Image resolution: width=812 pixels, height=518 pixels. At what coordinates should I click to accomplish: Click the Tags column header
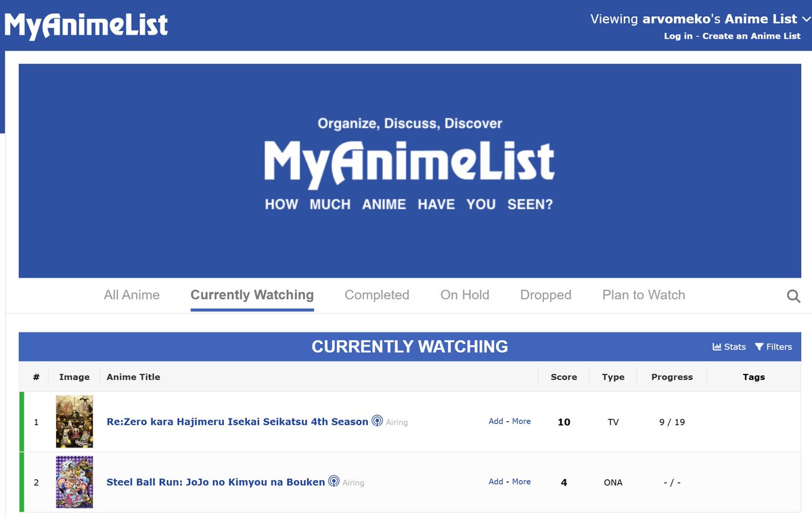pos(754,376)
